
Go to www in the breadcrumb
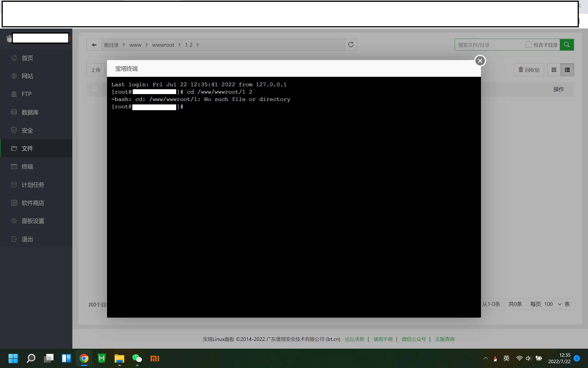click(135, 45)
